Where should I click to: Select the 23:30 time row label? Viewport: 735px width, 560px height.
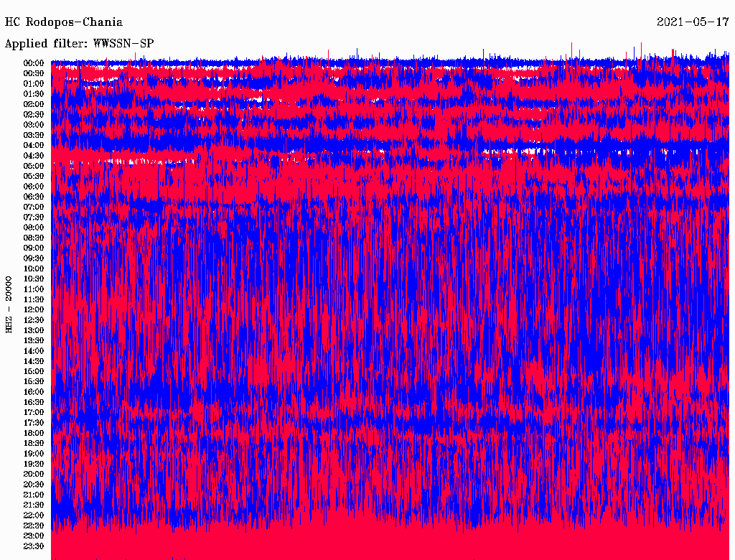click(34, 546)
